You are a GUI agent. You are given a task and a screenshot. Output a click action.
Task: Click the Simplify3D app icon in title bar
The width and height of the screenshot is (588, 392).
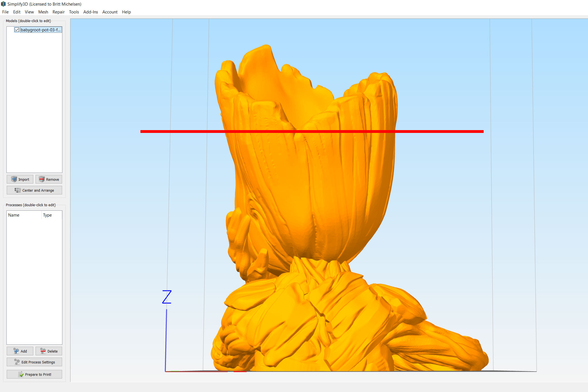(3, 4)
